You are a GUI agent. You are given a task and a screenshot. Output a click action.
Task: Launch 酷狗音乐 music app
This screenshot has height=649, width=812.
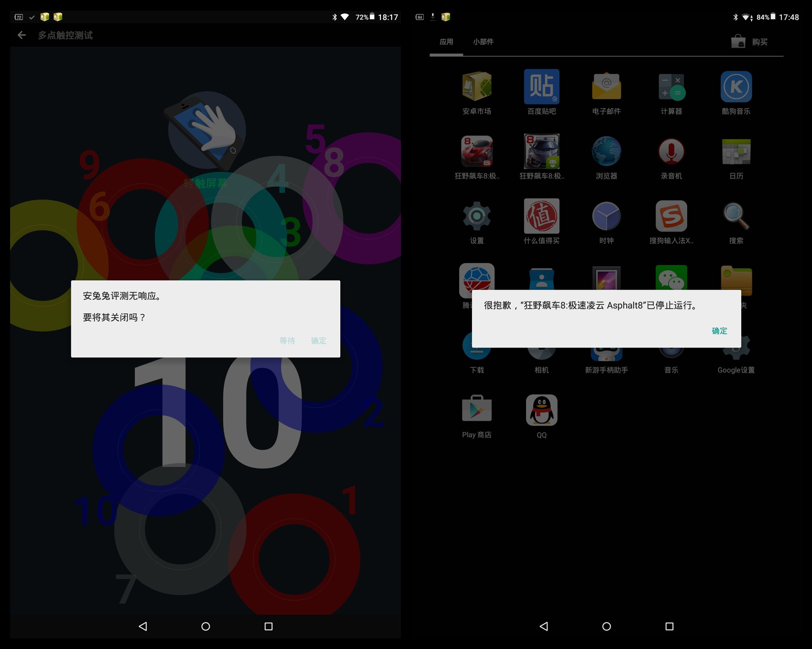click(x=736, y=87)
